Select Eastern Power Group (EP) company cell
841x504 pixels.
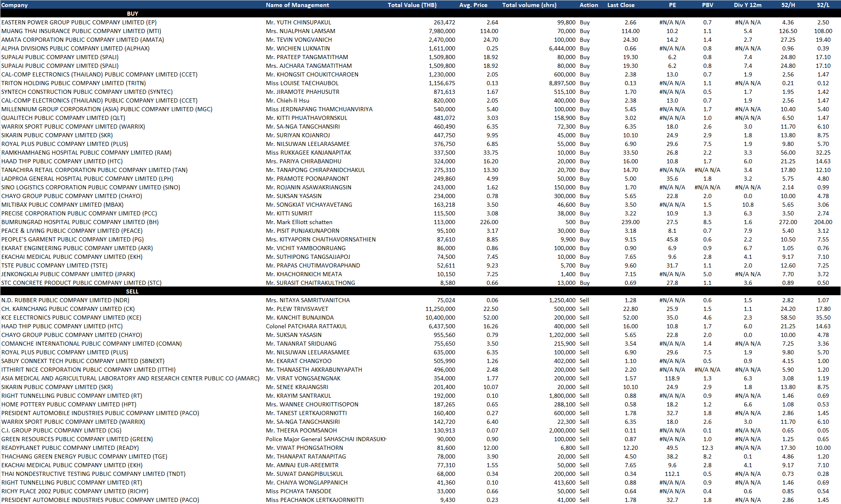tap(79, 22)
